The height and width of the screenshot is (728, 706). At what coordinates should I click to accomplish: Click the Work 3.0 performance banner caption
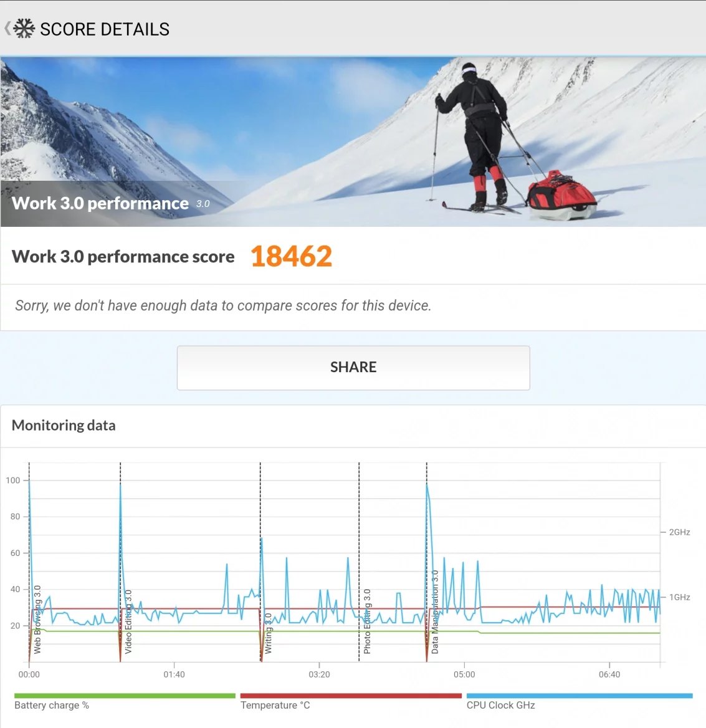tap(100, 203)
